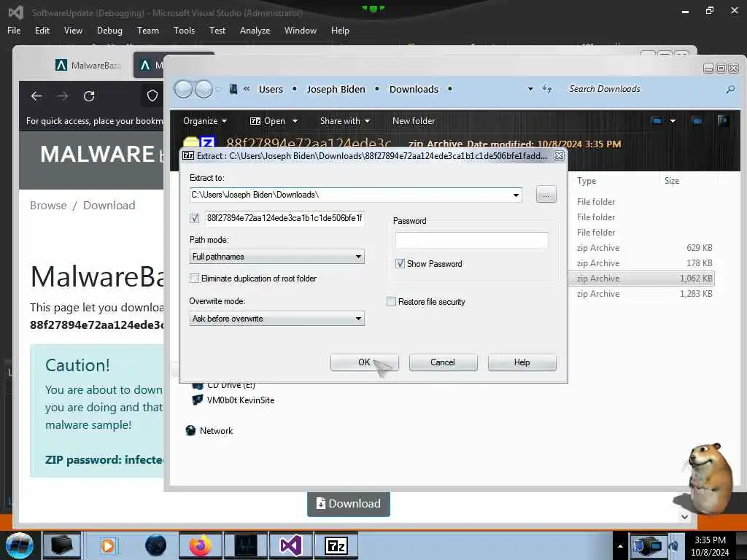Browse for extract destination folder
Viewport: 747px width, 560px height.
[546, 195]
